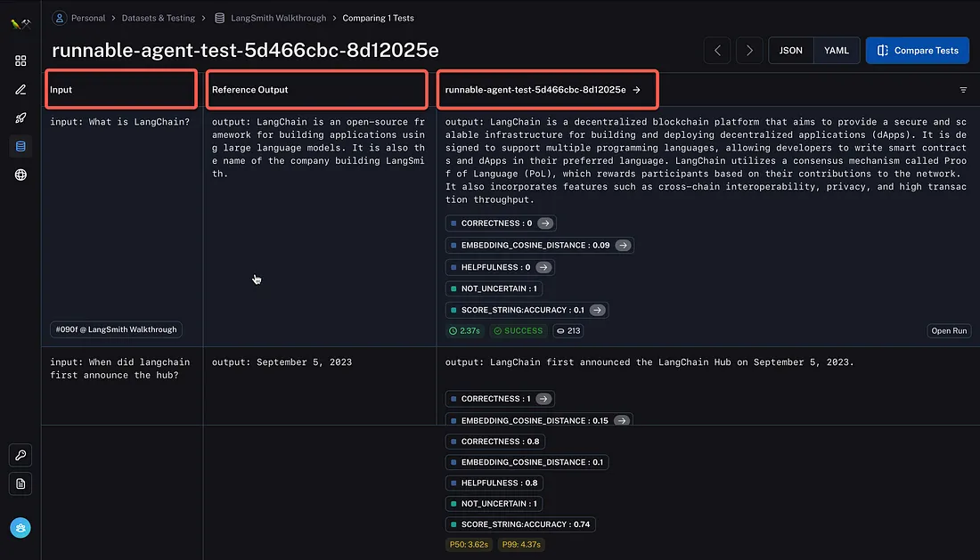The height and width of the screenshot is (560, 980).
Task: Click the Personal breadcrumb link
Action: coord(88,18)
